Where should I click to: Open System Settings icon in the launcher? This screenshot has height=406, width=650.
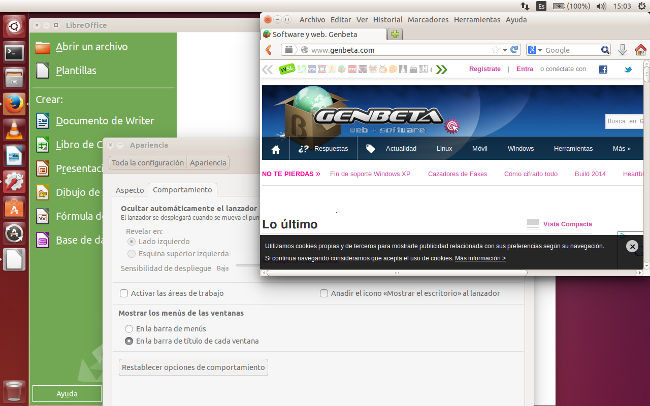[14, 182]
